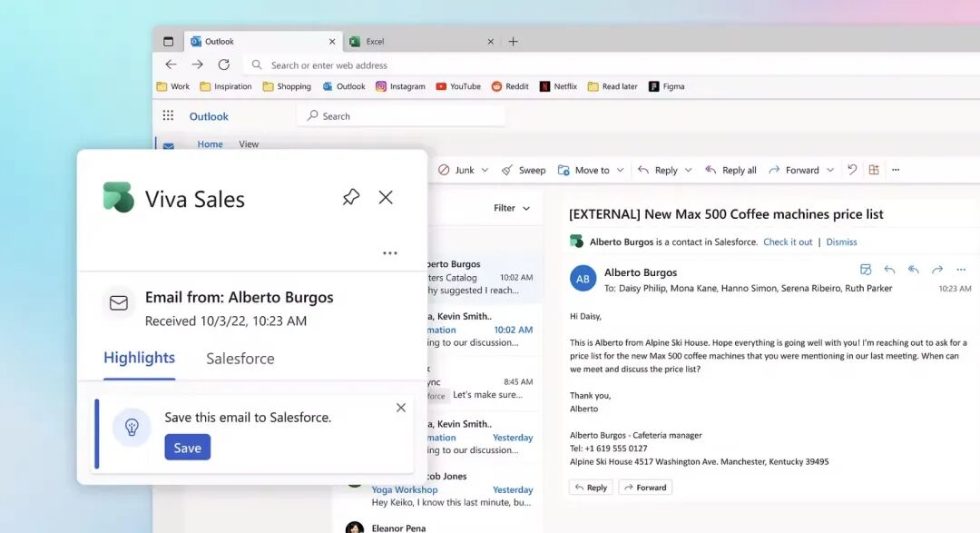The height and width of the screenshot is (533, 980).
Task: Open the Outlook app launcher grid
Action: [168, 115]
